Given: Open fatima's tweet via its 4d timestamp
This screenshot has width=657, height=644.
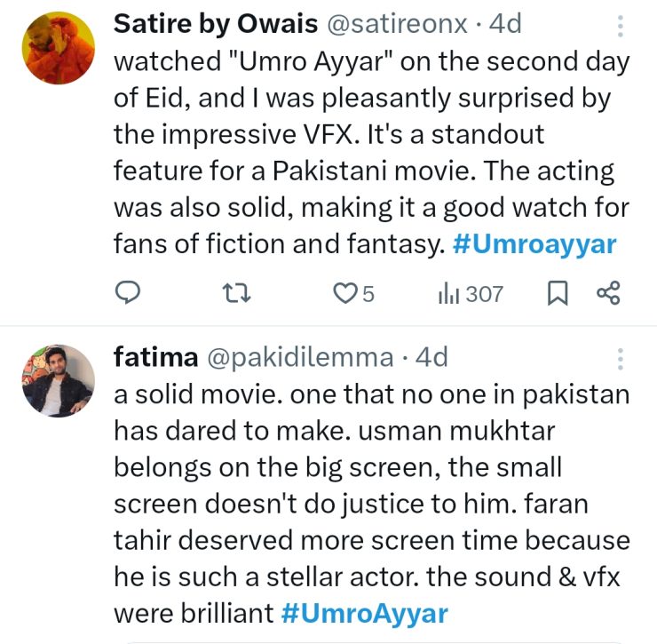Looking at the screenshot, I should [431, 357].
